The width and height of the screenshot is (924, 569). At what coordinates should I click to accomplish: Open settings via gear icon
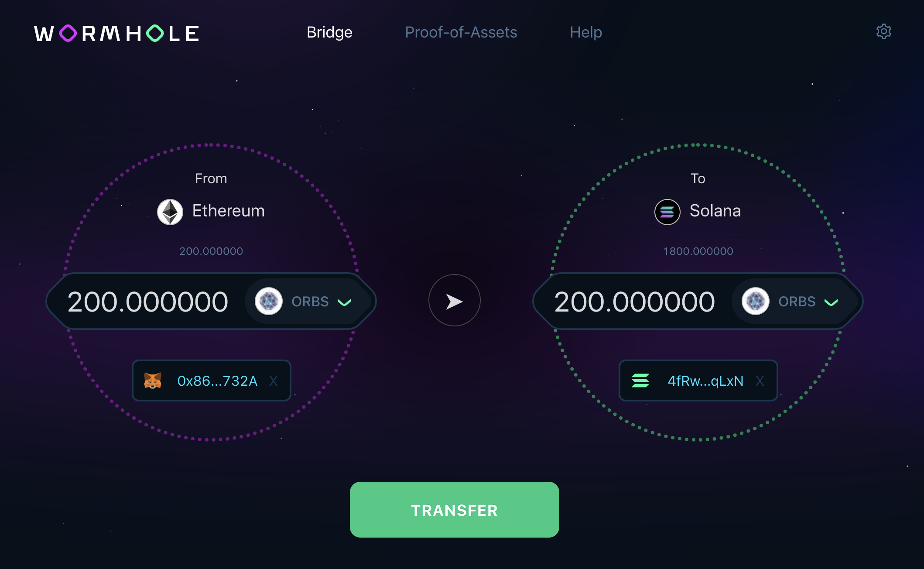pyautogui.click(x=883, y=32)
